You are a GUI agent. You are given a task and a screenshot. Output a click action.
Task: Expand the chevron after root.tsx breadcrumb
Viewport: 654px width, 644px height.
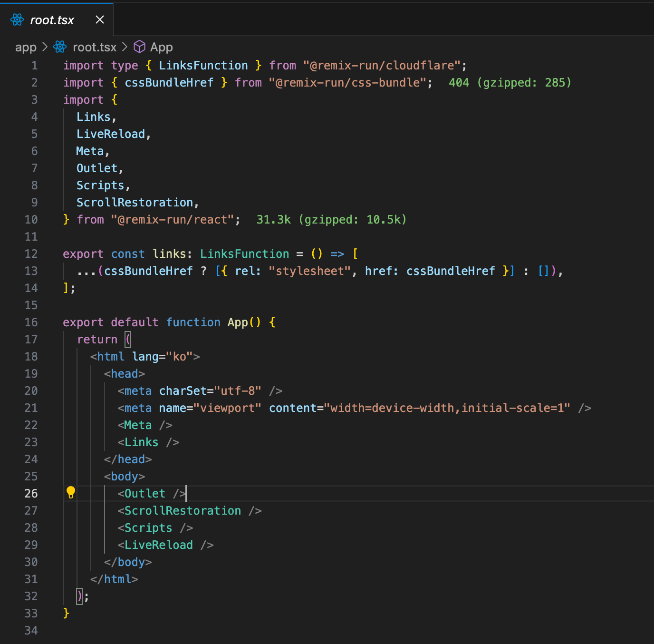[125, 47]
